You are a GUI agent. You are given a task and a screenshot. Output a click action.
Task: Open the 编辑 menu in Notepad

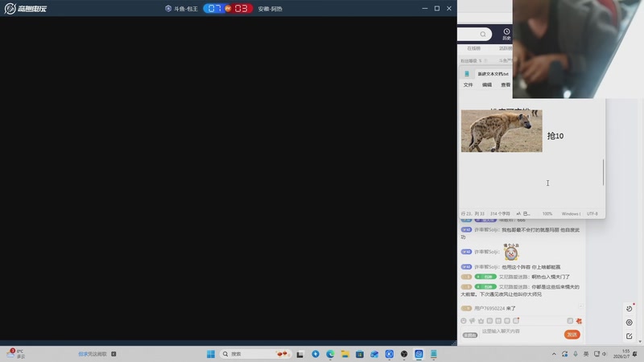(x=487, y=84)
